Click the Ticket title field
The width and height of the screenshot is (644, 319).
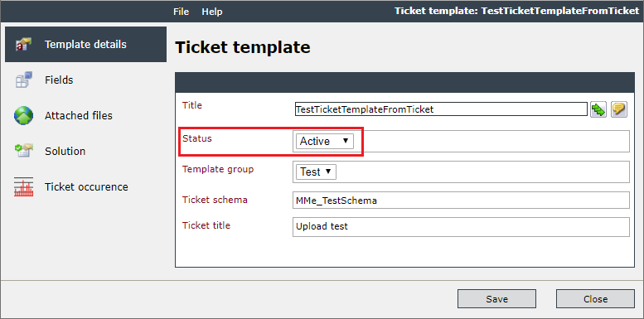coord(461,227)
